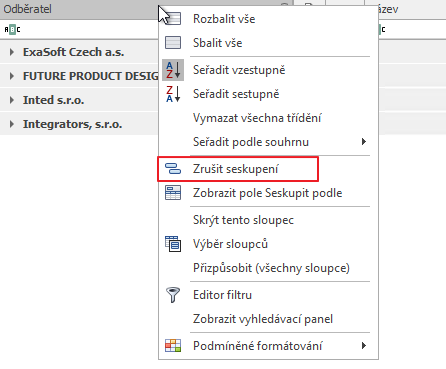This screenshot has width=446, height=369.
Task: Select the A-Z ascending sort icon
Action: point(173,70)
